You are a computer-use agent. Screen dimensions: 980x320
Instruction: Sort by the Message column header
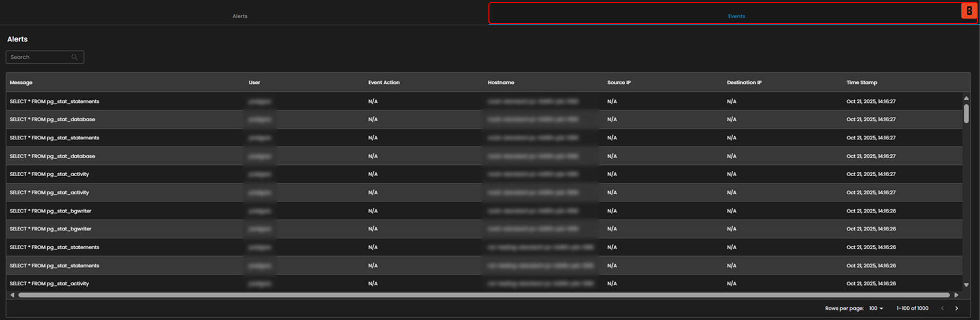click(21, 83)
